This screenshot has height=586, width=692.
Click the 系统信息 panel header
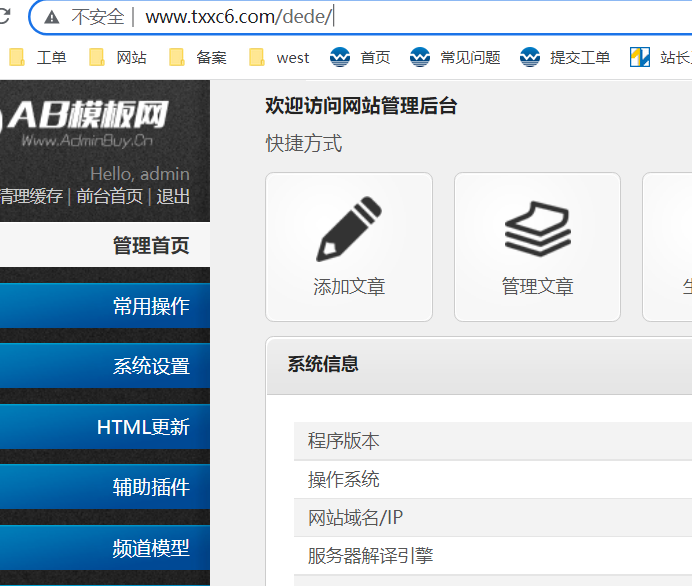click(x=479, y=365)
